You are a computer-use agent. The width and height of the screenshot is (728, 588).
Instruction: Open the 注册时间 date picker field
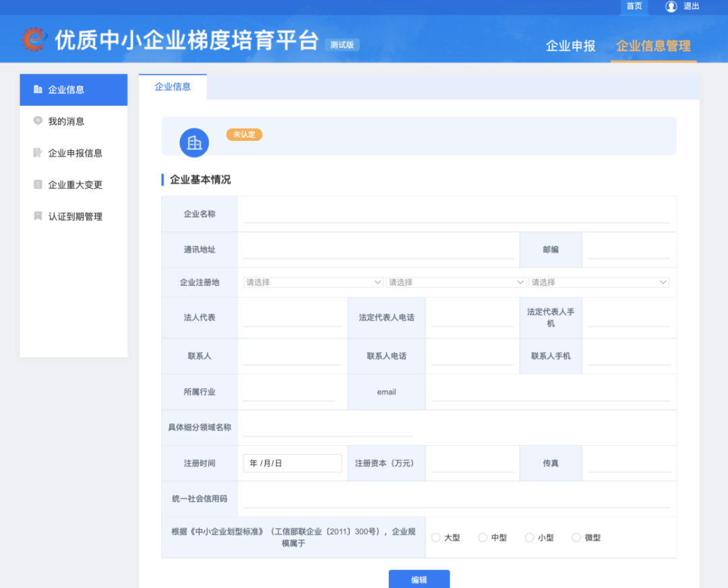[292, 463]
